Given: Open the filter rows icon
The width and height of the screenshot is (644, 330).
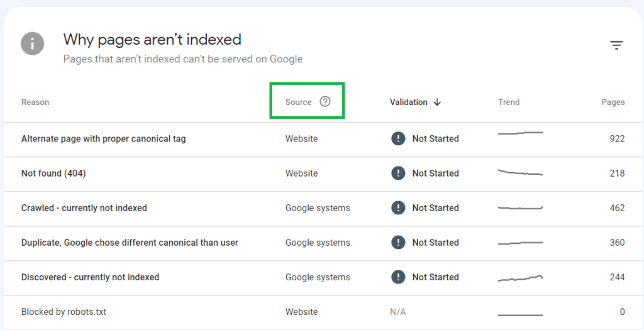Looking at the screenshot, I should coord(616,45).
